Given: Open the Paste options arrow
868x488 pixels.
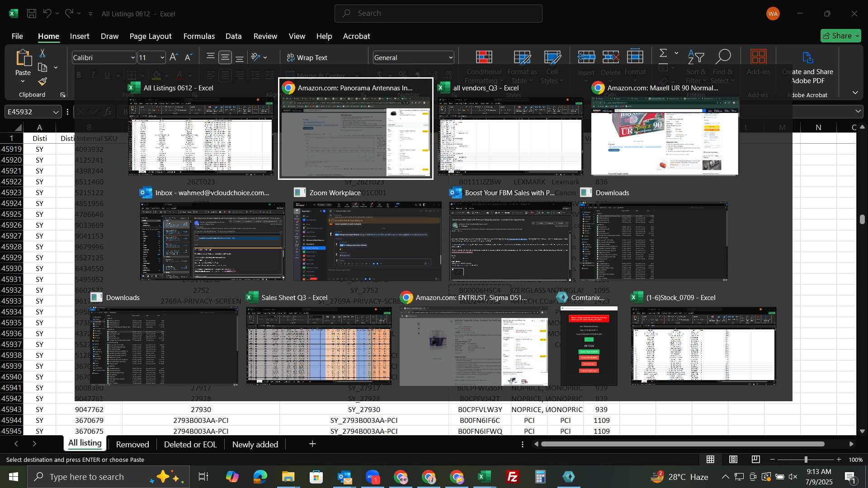Looking at the screenshot, I should (x=23, y=81).
